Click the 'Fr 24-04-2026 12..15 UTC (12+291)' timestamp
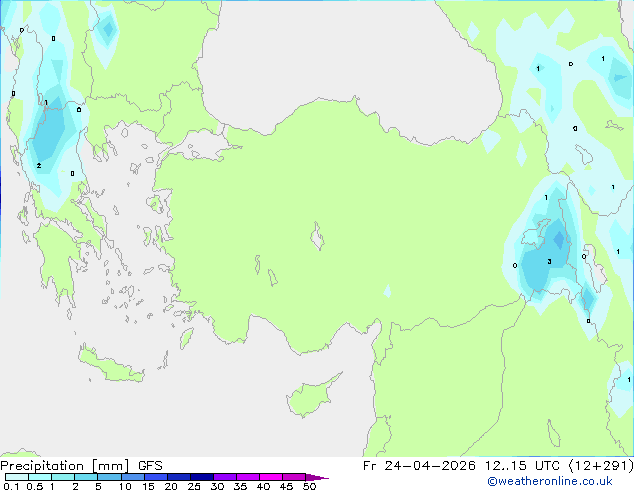Viewport: 634px width, 490px height. click(x=498, y=466)
